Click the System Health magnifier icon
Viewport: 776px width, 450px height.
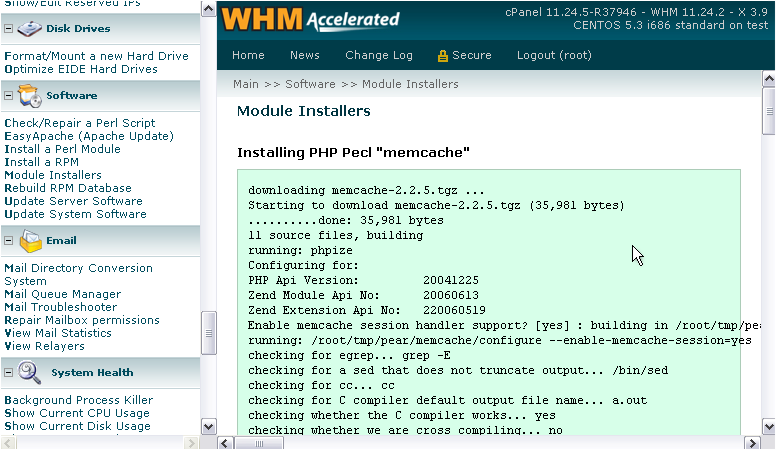coord(31,373)
